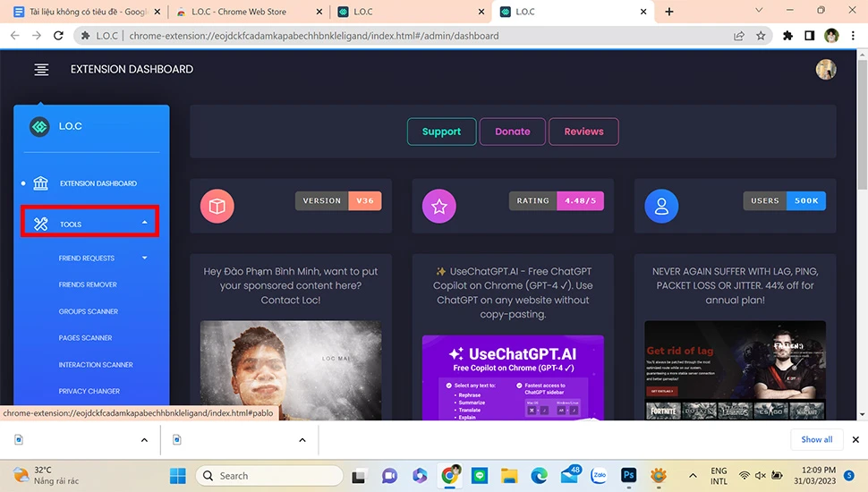This screenshot has height=492, width=868.
Task: Click Show all downloads button
Action: coord(816,439)
